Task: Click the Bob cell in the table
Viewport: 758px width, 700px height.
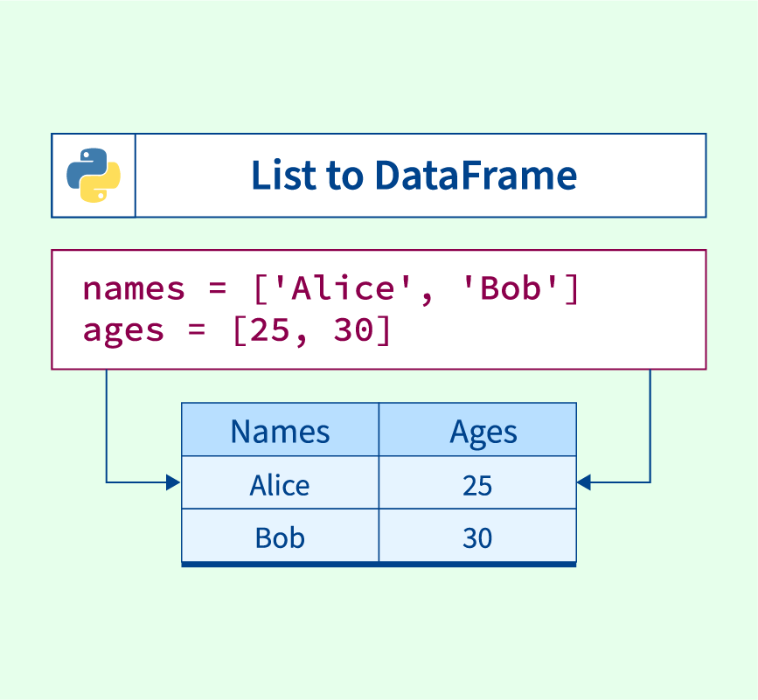Action: (280, 537)
